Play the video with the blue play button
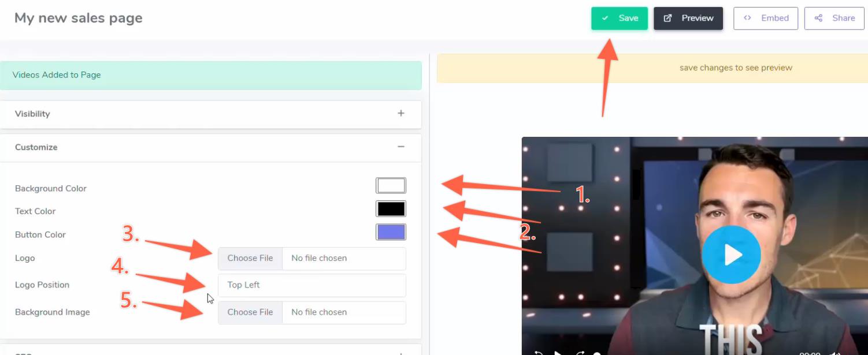The width and height of the screenshot is (868, 355). 731,255
